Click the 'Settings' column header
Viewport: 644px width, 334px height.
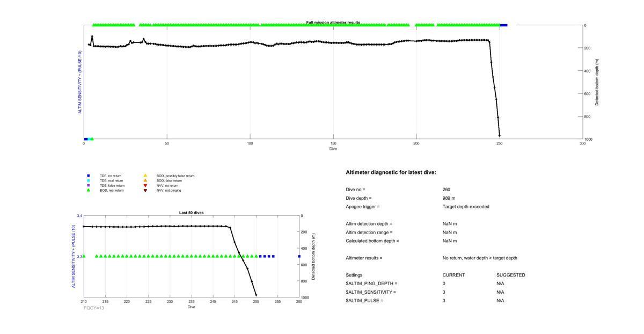click(x=354, y=275)
